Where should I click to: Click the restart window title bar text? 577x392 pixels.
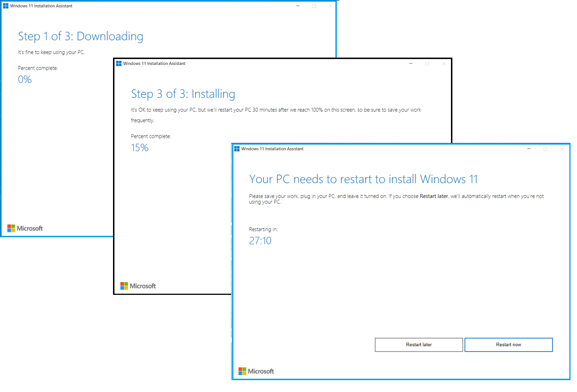coord(272,149)
